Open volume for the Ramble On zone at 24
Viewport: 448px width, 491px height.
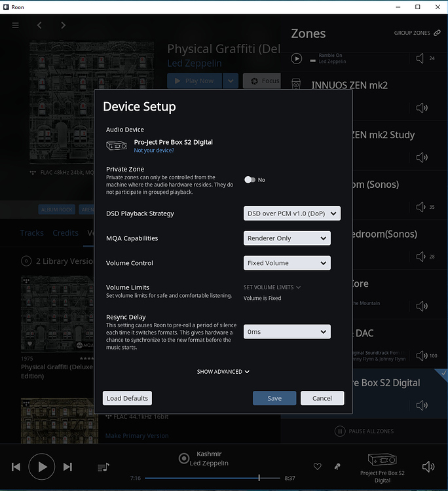[x=420, y=58]
